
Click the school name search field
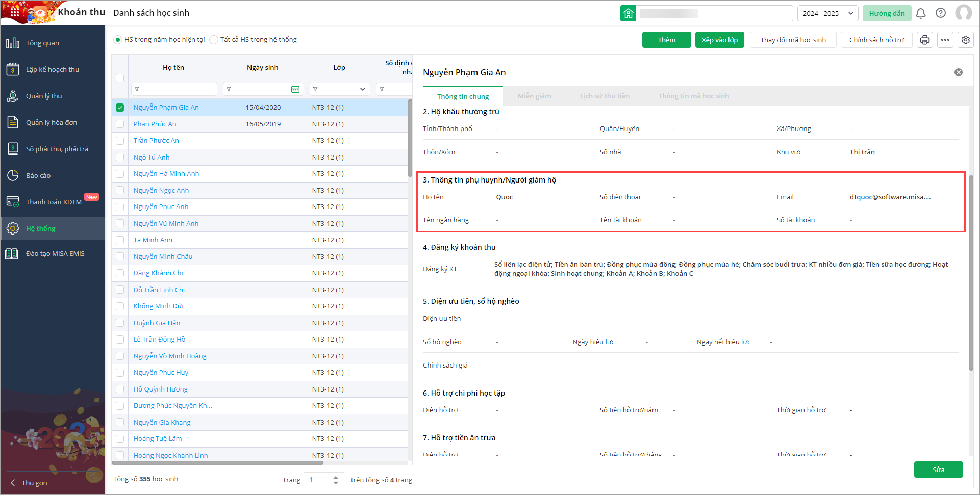714,13
